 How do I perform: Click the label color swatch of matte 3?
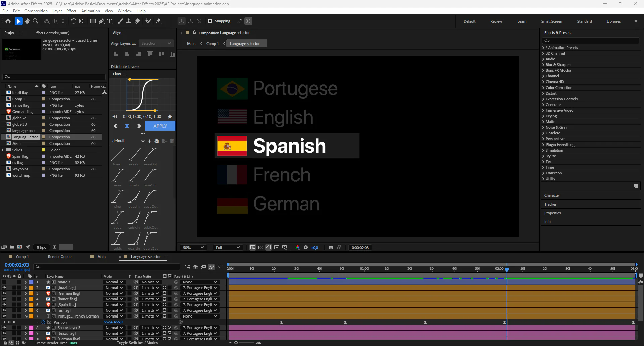pyautogui.click(x=31, y=282)
